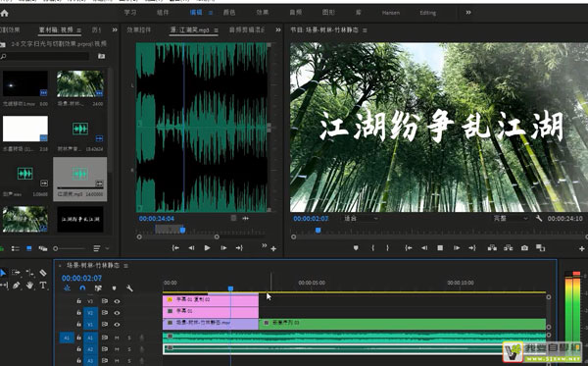Step forward one frame in Program Monitor

tap(457, 247)
